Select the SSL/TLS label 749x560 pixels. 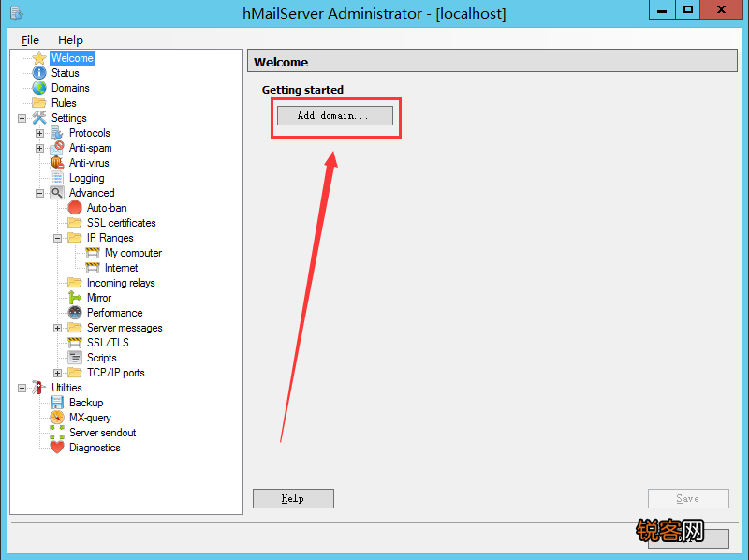click(x=108, y=343)
